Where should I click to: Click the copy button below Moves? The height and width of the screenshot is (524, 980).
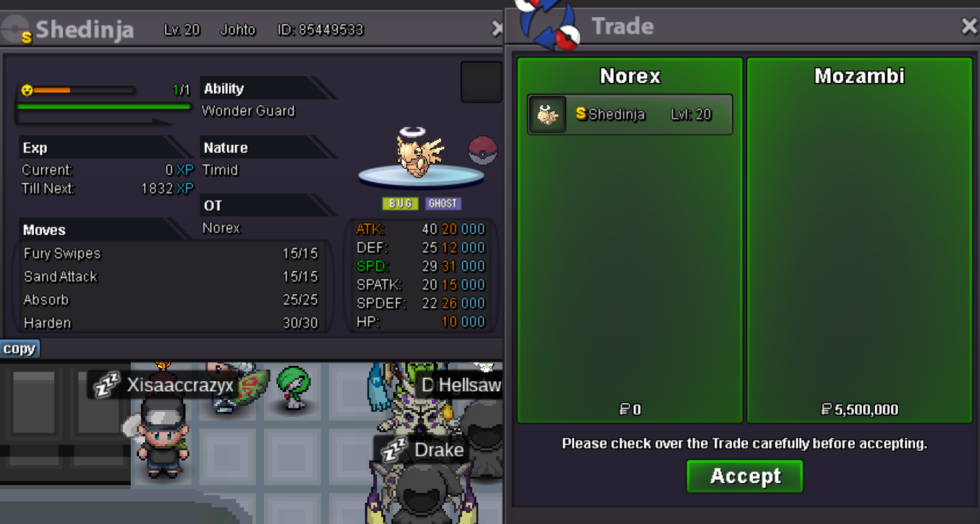point(19,349)
